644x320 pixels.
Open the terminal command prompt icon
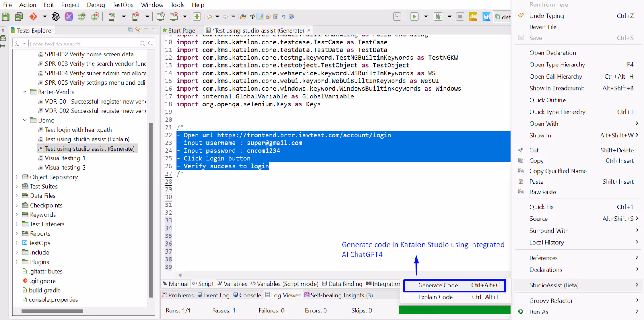click(397, 17)
